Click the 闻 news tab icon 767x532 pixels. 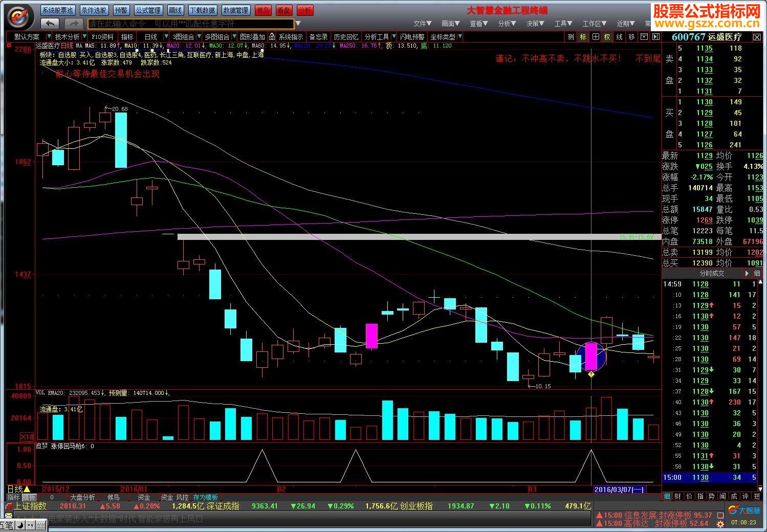tap(722, 496)
